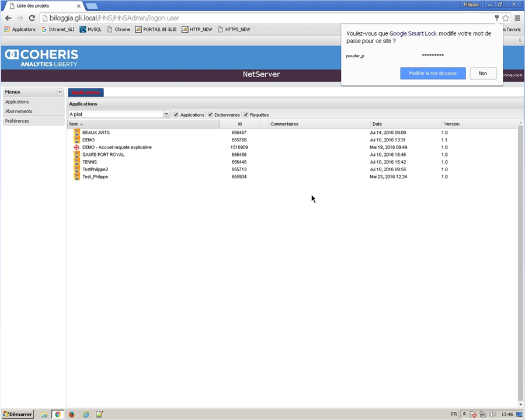Click the BEAUX ARTS project icon
The width and height of the screenshot is (525, 420).
coord(77,133)
